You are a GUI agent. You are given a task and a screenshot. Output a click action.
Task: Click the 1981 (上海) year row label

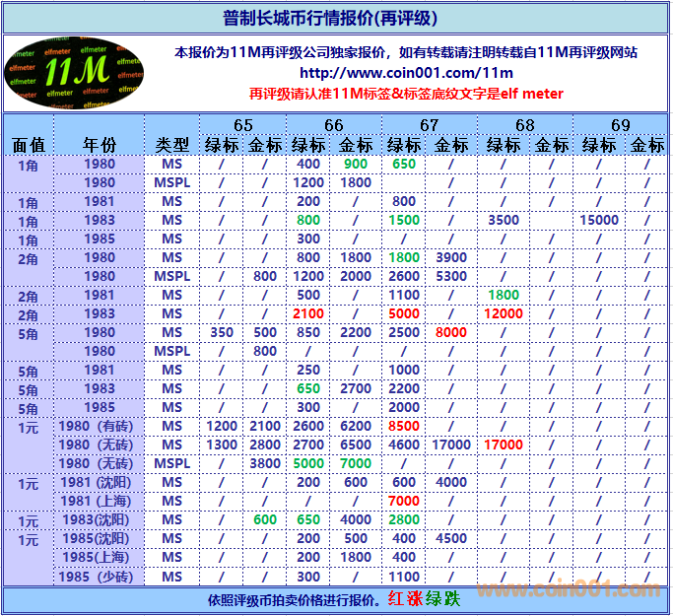(x=97, y=501)
